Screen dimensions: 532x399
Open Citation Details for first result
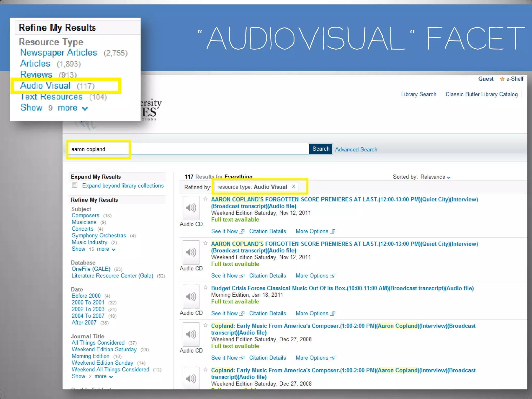pyautogui.click(x=268, y=231)
